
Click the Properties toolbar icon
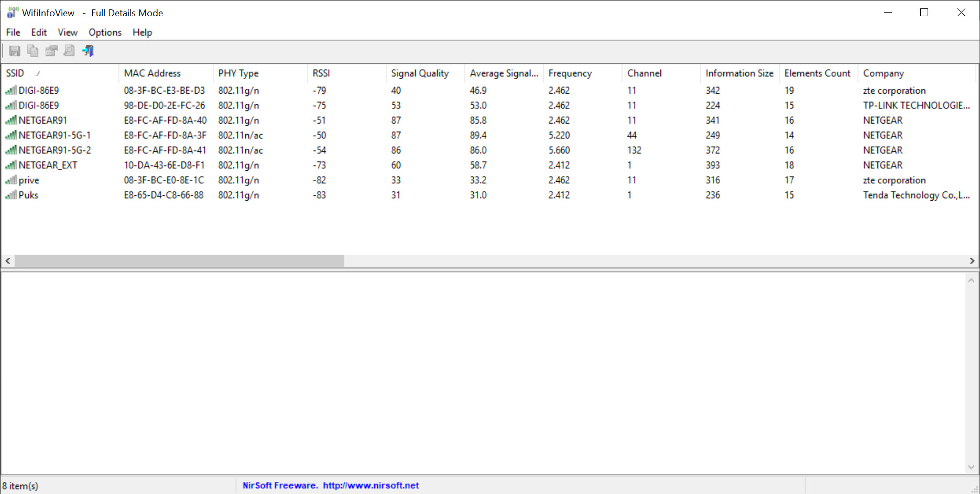coord(51,51)
